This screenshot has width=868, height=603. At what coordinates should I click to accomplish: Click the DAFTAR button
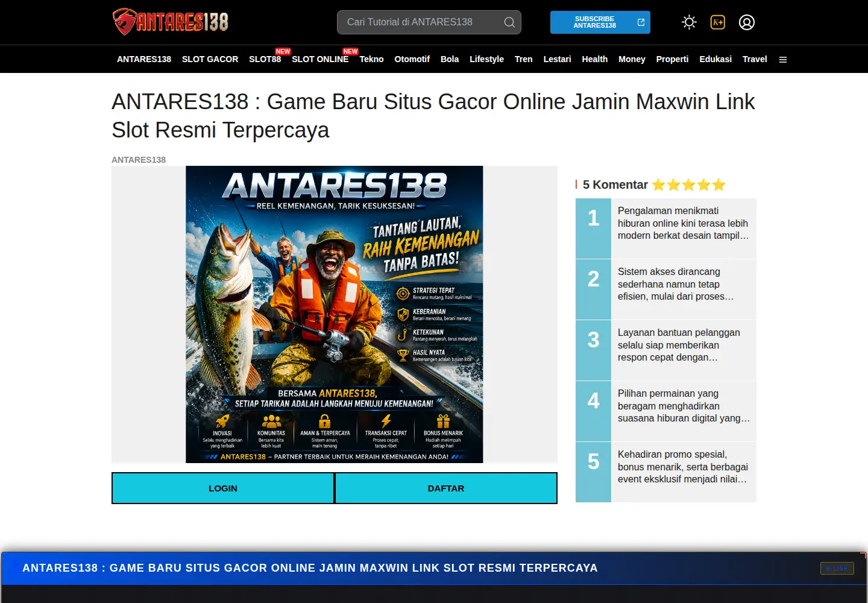pyautogui.click(x=446, y=488)
